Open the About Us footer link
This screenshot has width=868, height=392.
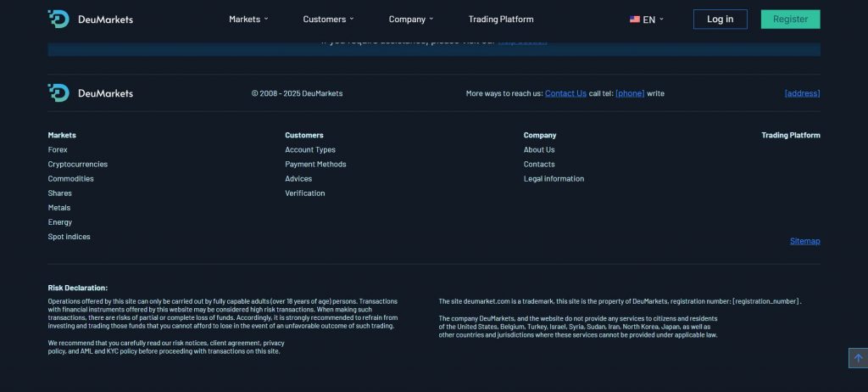(539, 149)
